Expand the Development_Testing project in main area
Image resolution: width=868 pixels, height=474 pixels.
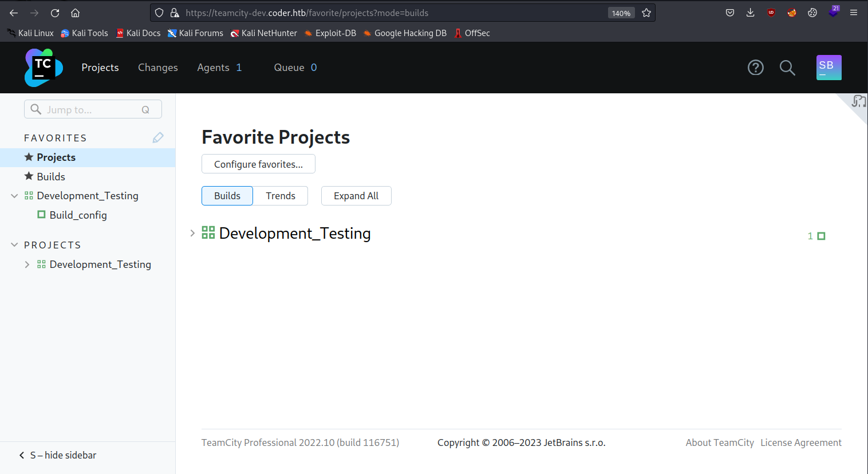tap(192, 233)
